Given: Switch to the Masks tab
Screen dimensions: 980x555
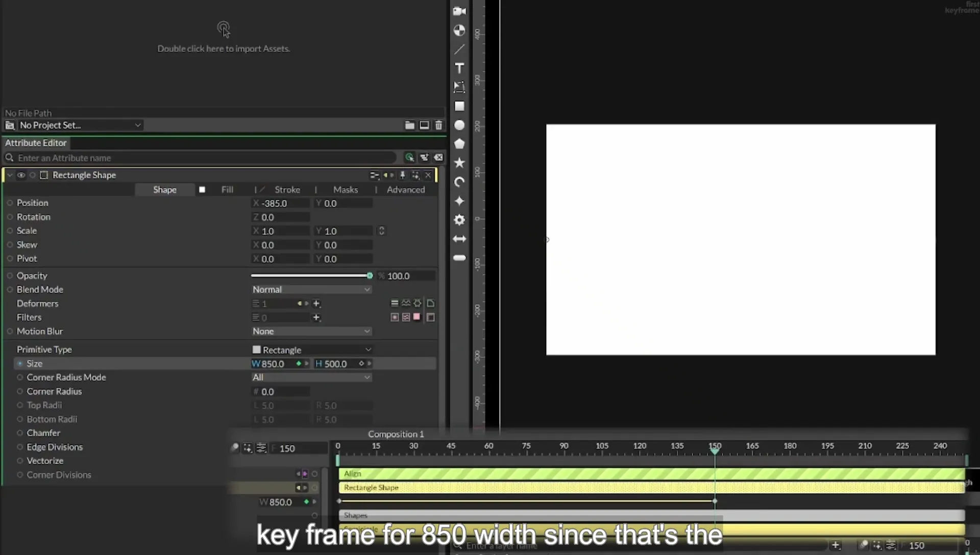Looking at the screenshot, I should pyautogui.click(x=346, y=189).
